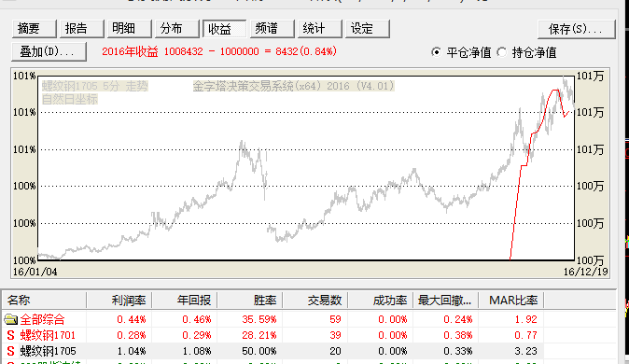629x364 pixels.
Task: Sort by the 成功率 column header
Action: pos(380,301)
